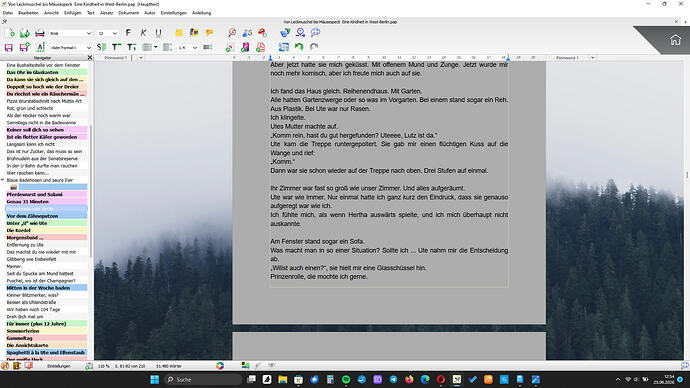Toggle italic formatting with the K button
Viewport: 690px width, 388px height.
click(143, 33)
